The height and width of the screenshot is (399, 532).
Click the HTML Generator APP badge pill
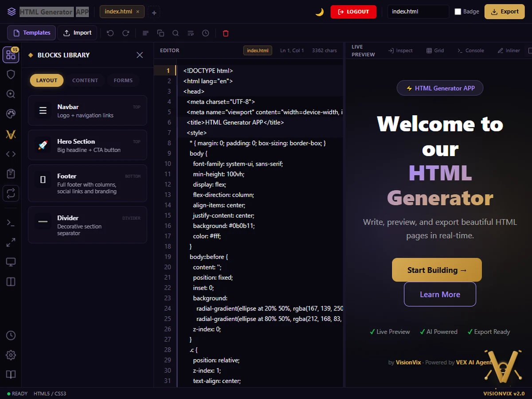coord(440,88)
